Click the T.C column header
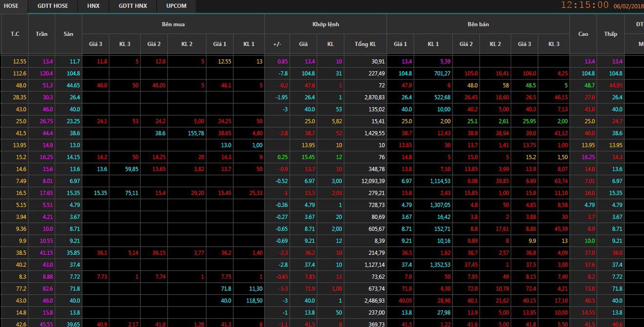Image resolution: width=644 pixels, height=327 pixels. (x=15, y=34)
